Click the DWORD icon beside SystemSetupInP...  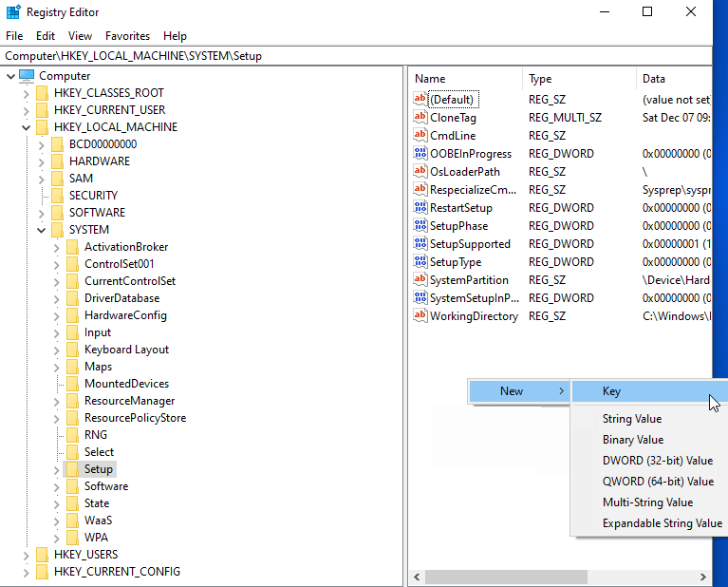tap(420, 298)
